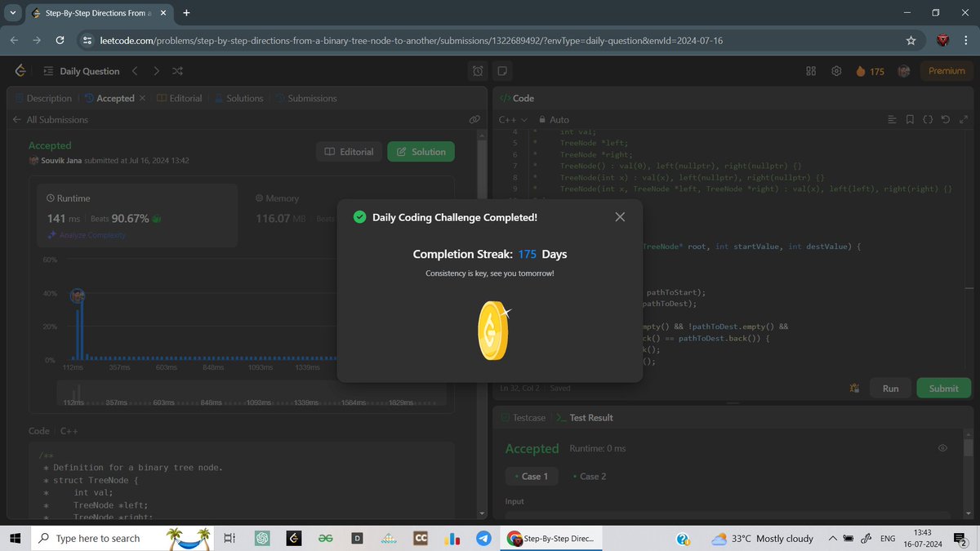Click the Run button

click(890, 389)
